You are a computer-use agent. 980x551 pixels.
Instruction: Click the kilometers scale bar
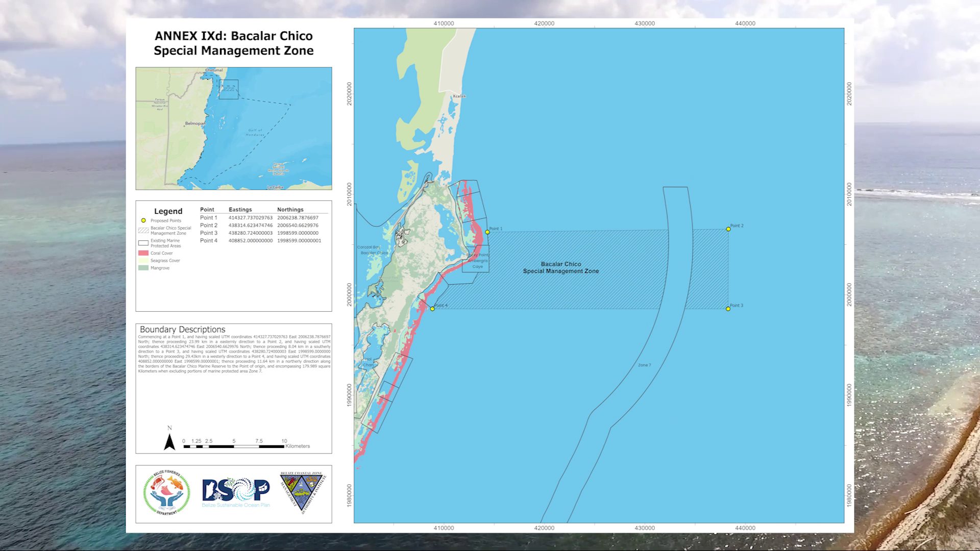[x=234, y=446]
